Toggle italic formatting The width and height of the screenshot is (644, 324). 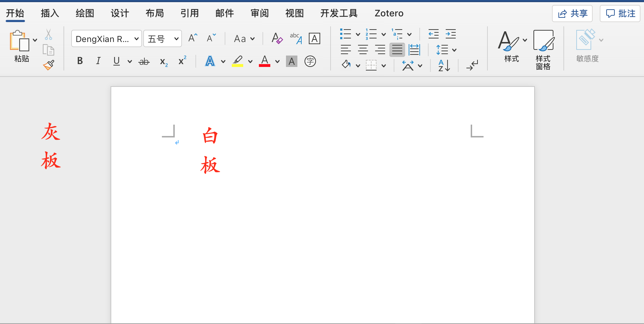pyautogui.click(x=98, y=61)
